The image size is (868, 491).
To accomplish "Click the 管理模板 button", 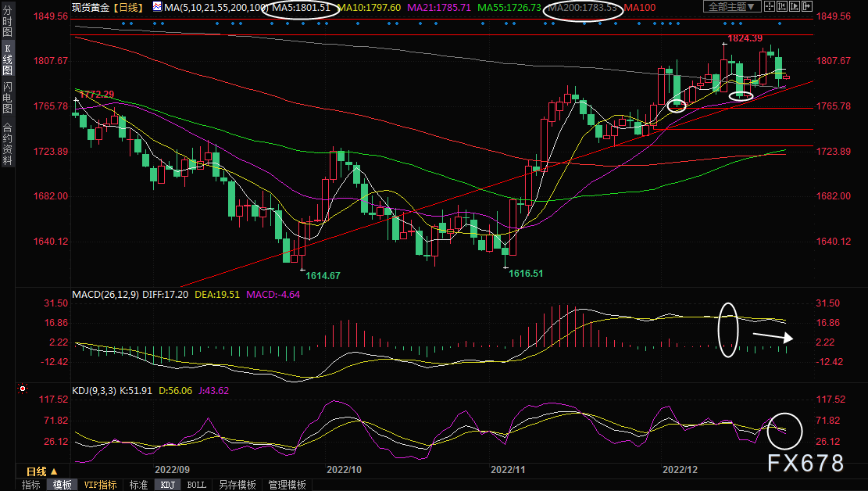I will click(x=287, y=485).
